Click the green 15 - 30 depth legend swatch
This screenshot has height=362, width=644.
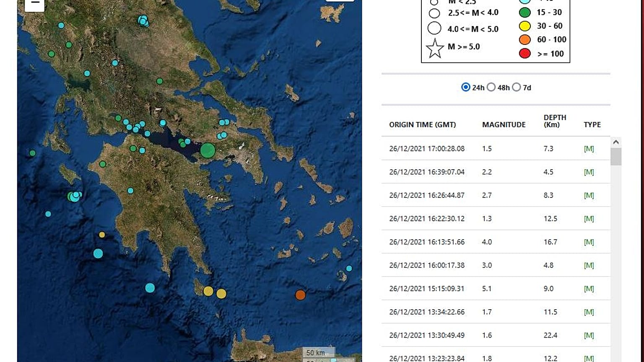click(525, 13)
